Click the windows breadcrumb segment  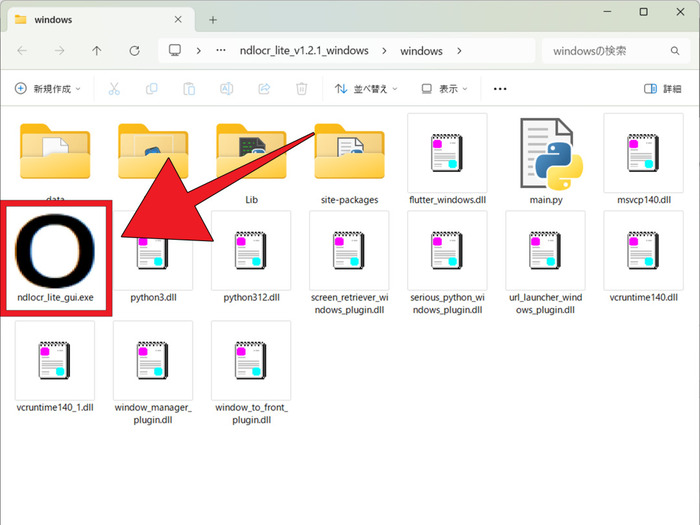pyautogui.click(x=421, y=51)
